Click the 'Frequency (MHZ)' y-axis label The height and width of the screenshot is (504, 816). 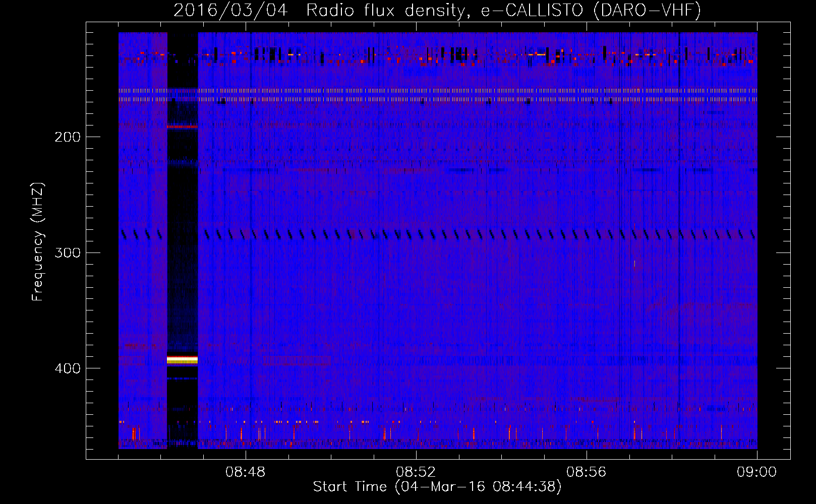[38, 242]
